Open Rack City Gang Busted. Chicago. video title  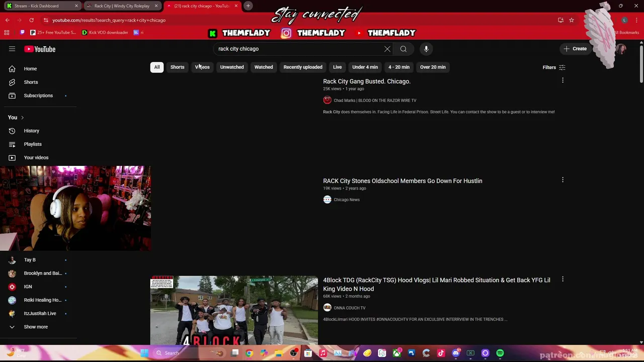click(367, 81)
